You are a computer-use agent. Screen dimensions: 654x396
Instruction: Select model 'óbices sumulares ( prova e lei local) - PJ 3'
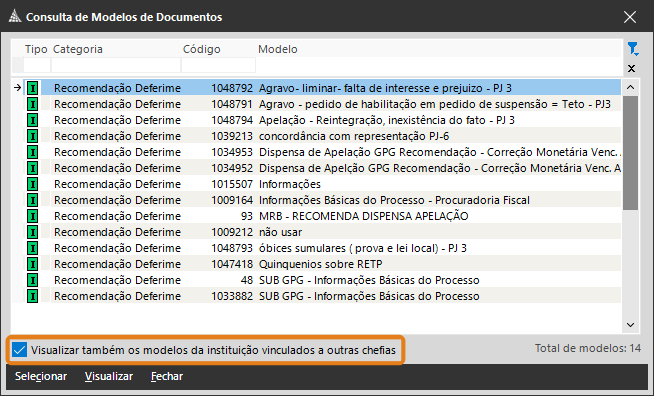click(363, 248)
